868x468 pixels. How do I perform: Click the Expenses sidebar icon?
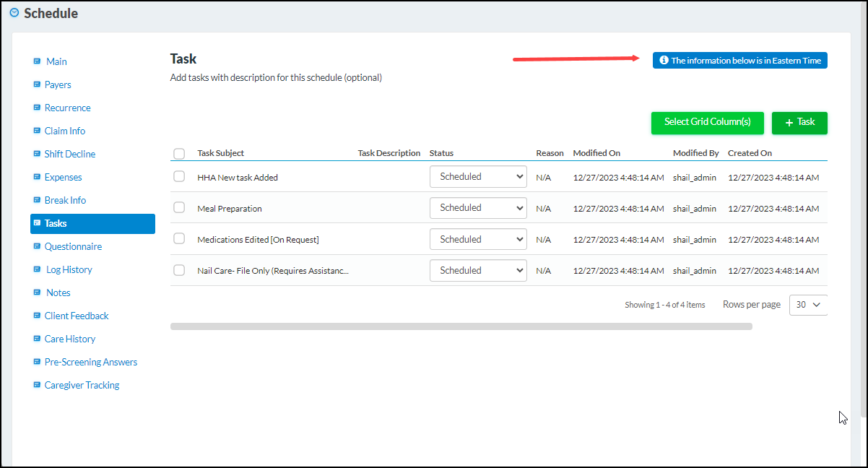click(38, 176)
